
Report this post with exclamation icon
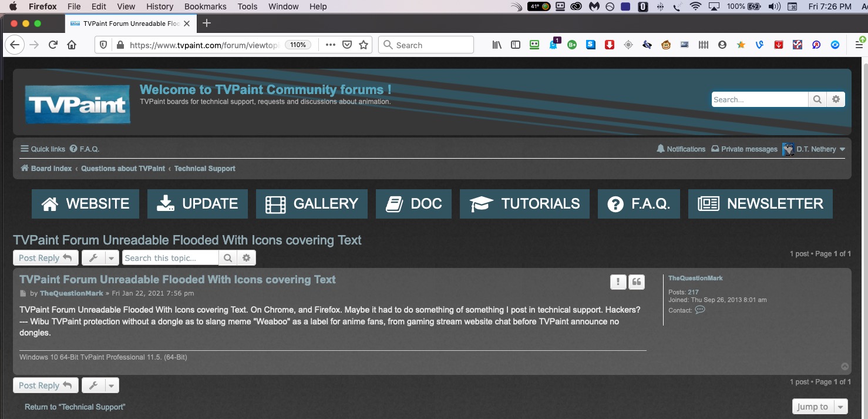pos(618,282)
